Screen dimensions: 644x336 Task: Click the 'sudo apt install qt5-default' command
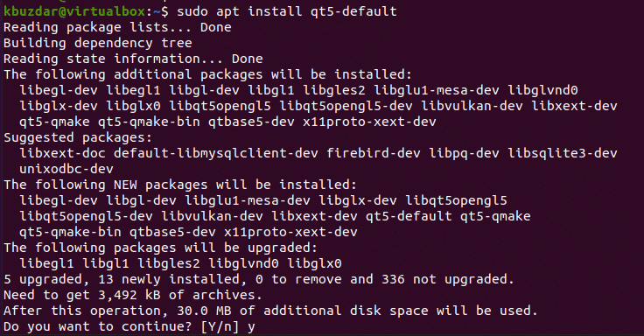tap(287, 11)
